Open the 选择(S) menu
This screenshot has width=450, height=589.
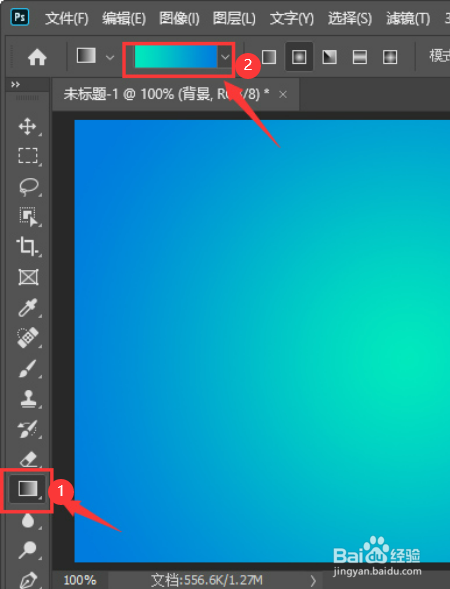[350, 18]
